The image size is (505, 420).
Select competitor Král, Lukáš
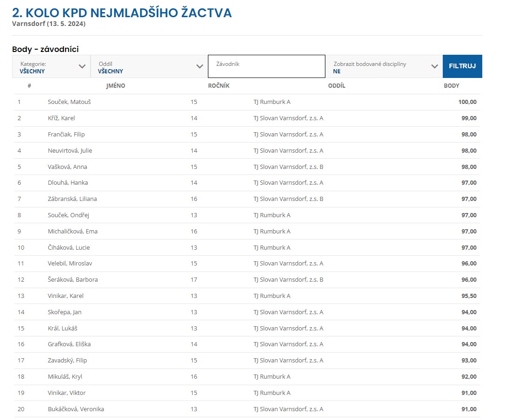point(63,329)
